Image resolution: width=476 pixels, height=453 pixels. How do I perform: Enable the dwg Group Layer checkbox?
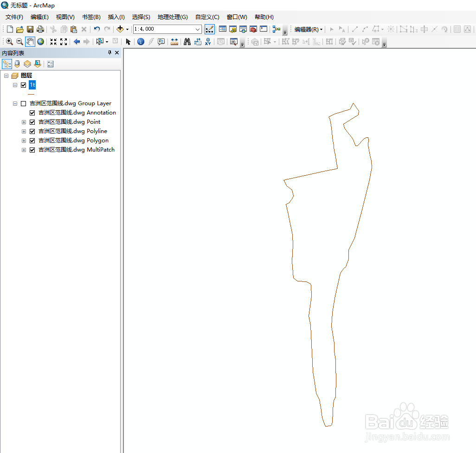pyautogui.click(x=23, y=103)
